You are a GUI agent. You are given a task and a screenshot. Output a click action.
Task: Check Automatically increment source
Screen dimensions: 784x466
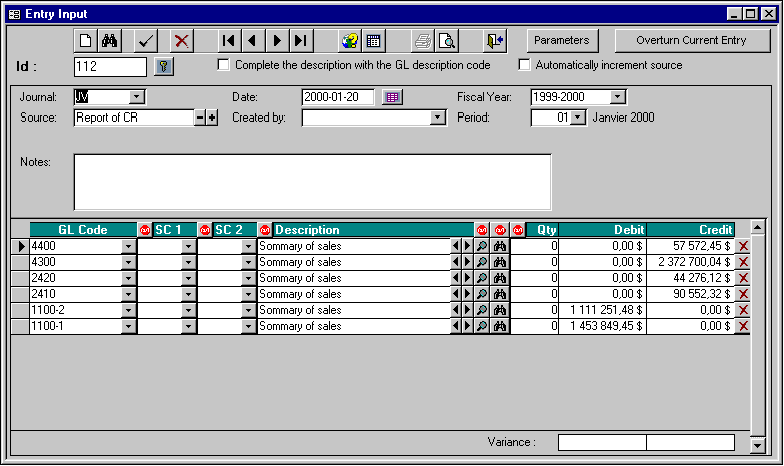pyautogui.click(x=524, y=65)
